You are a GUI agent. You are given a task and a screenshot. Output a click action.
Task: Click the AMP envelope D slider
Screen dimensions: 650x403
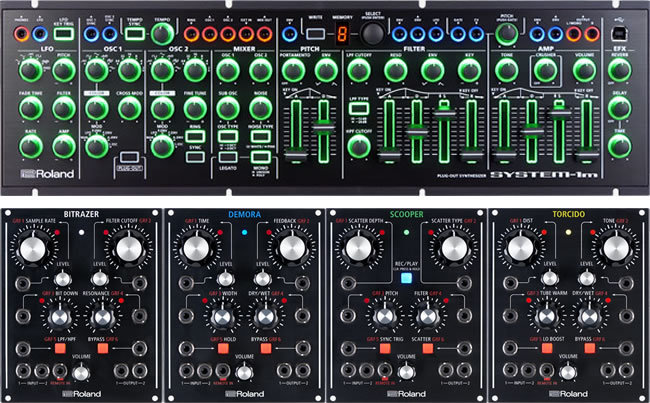click(532, 133)
